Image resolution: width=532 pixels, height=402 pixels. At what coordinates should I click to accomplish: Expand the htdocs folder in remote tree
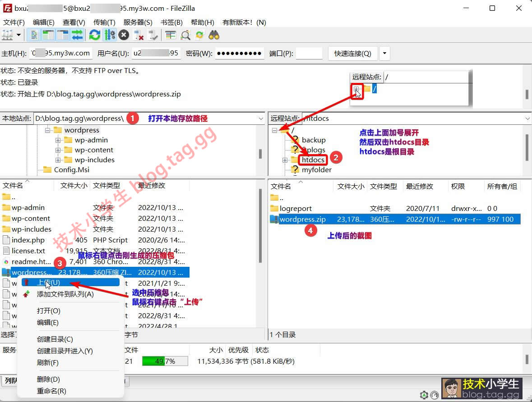pos(285,160)
